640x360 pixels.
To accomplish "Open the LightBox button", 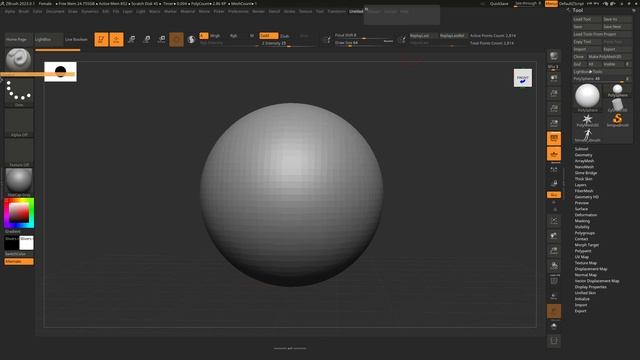I will coord(49,39).
